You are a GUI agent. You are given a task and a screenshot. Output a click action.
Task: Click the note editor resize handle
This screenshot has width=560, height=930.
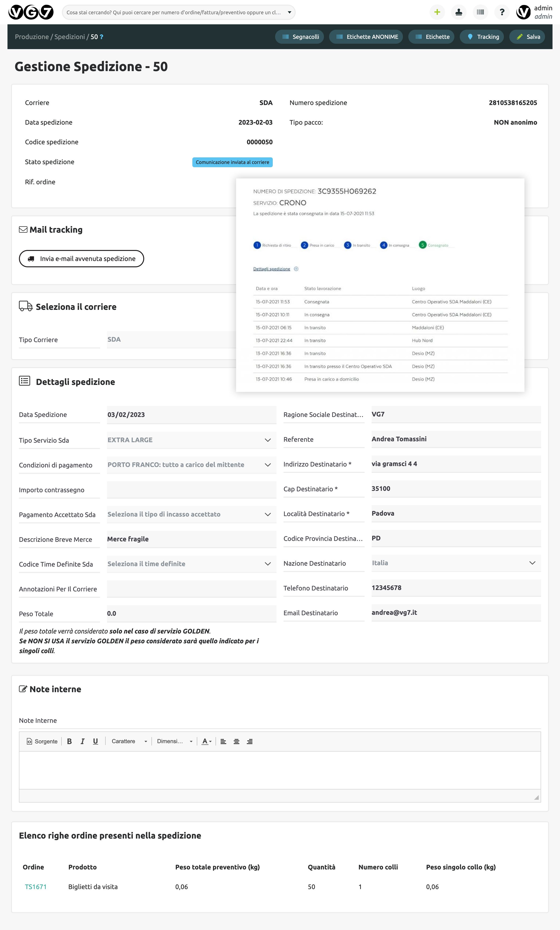click(537, 797)
